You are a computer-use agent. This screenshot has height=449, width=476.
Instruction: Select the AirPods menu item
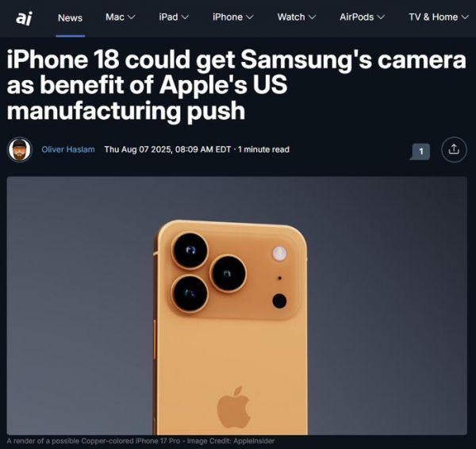(363, 17)
